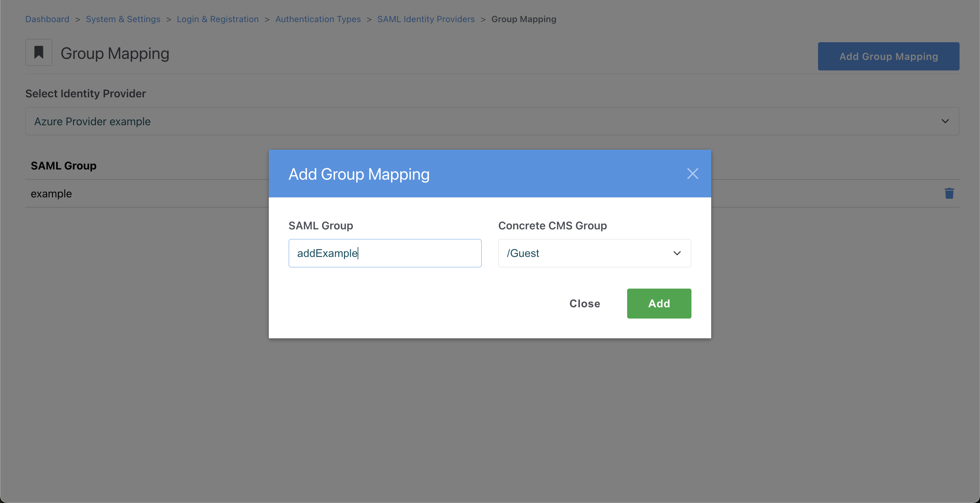Delete the example mapping with trash icon
Image resolution: width=980 pixels, height=503 pixels.
tap(949, 193)
